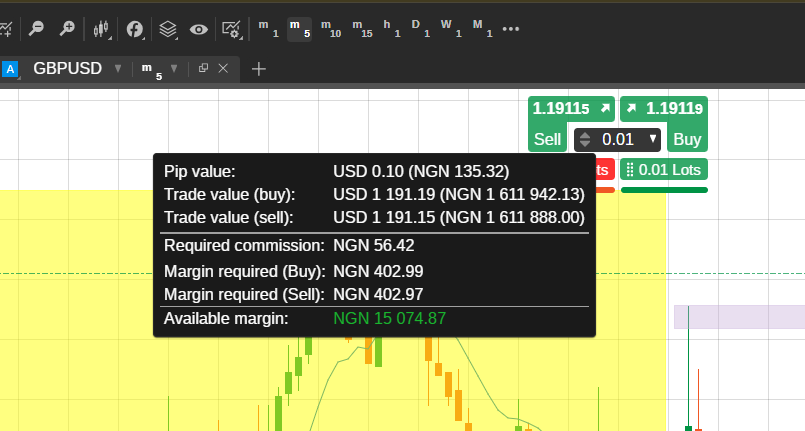Click the Facebook share icon
The width and height of the screenshot is (805, 431).
pyautogui.click(x=135, y=29)
